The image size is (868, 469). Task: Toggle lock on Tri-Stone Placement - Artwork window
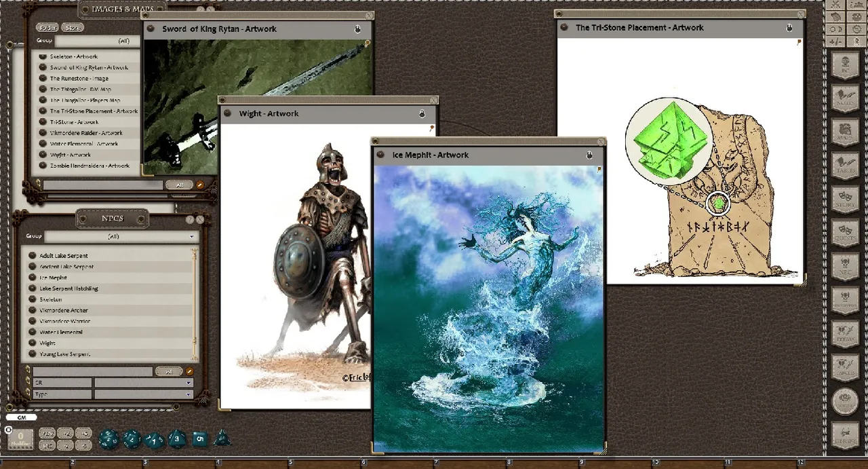click(789, 28)
